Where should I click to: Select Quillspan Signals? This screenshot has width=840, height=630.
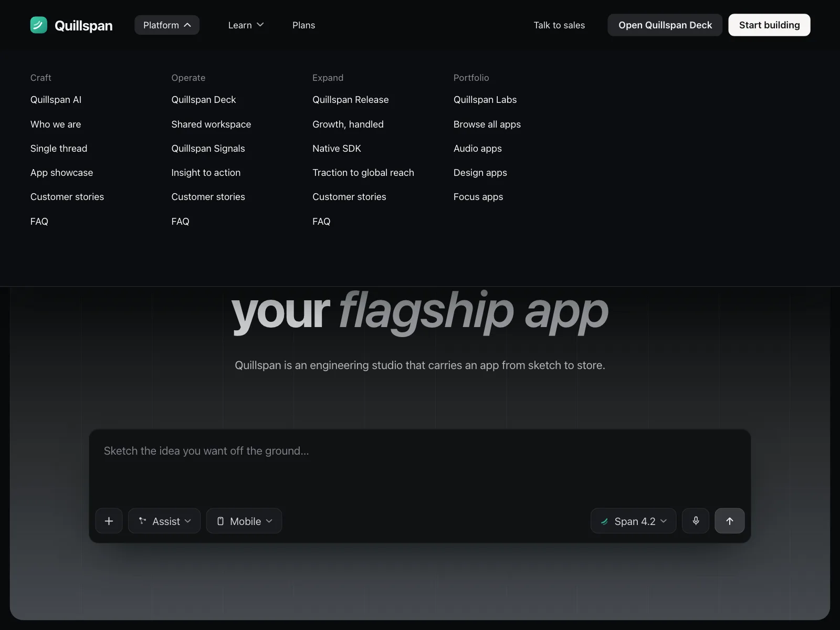(208, 149)
